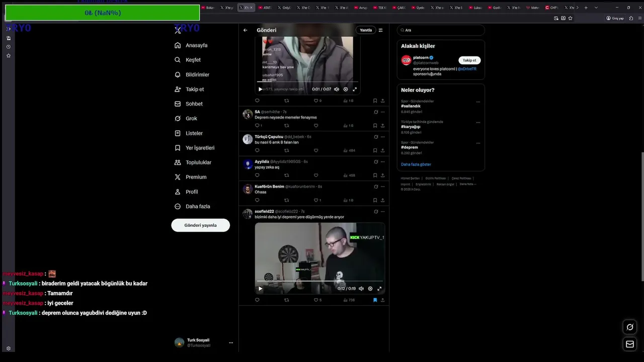644x362 pixels.
Task: Open more options on SA's reply
Action: coord(383,112)
